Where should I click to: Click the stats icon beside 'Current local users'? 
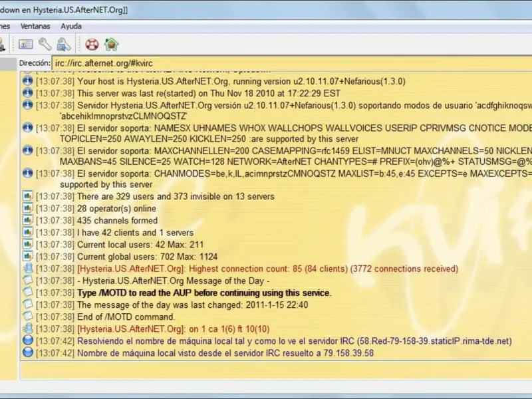28,244
